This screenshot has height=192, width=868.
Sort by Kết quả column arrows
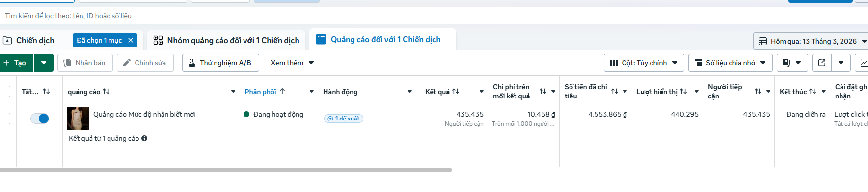(456, 91)
